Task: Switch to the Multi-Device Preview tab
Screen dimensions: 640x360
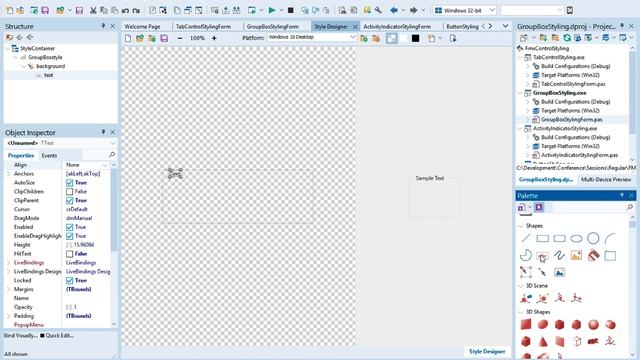Action: [606, 180]
